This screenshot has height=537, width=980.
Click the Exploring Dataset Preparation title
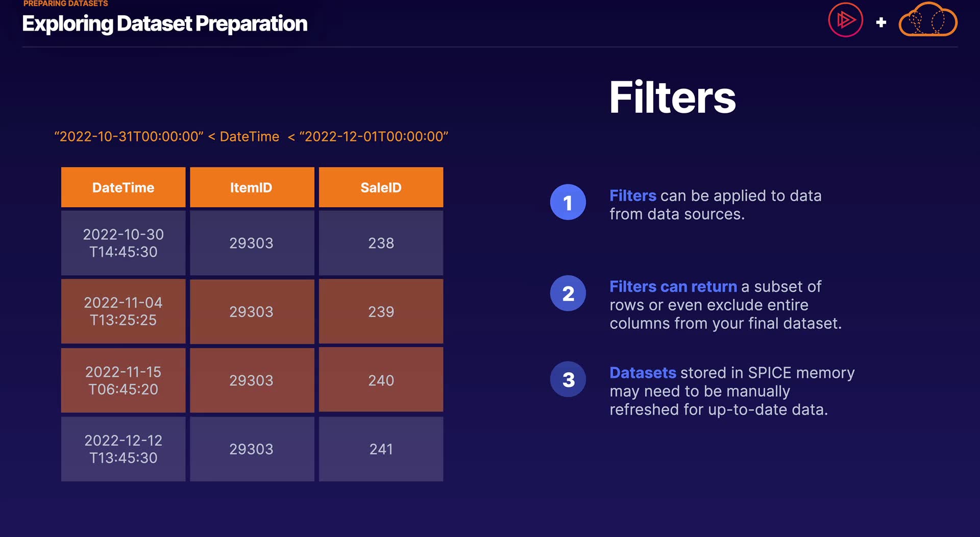[164, 23]
